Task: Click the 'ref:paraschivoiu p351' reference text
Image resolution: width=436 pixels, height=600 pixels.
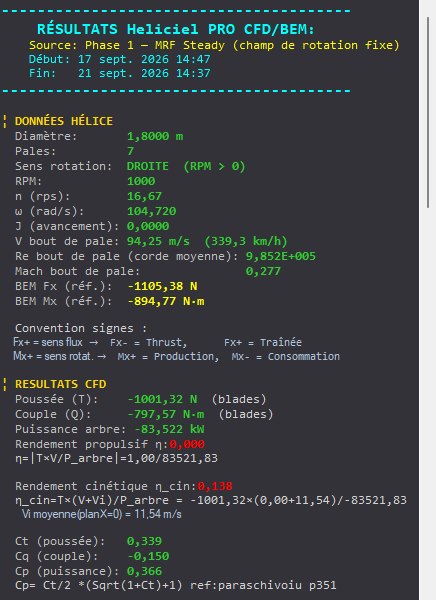Action: (263, 585)
